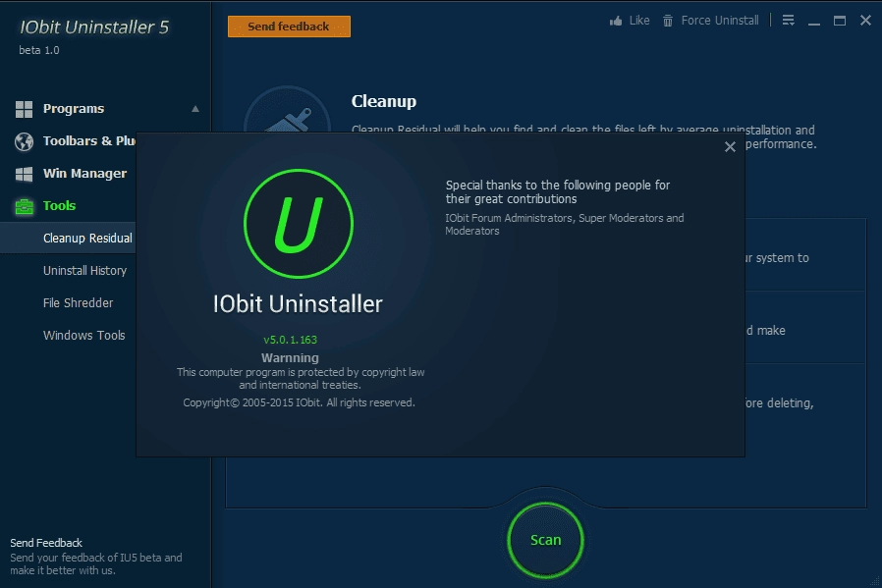The width and height of the screenshot is (882, 588).
Task: Click 'Special thanks to the following people' text
Action: coord(558,191)
